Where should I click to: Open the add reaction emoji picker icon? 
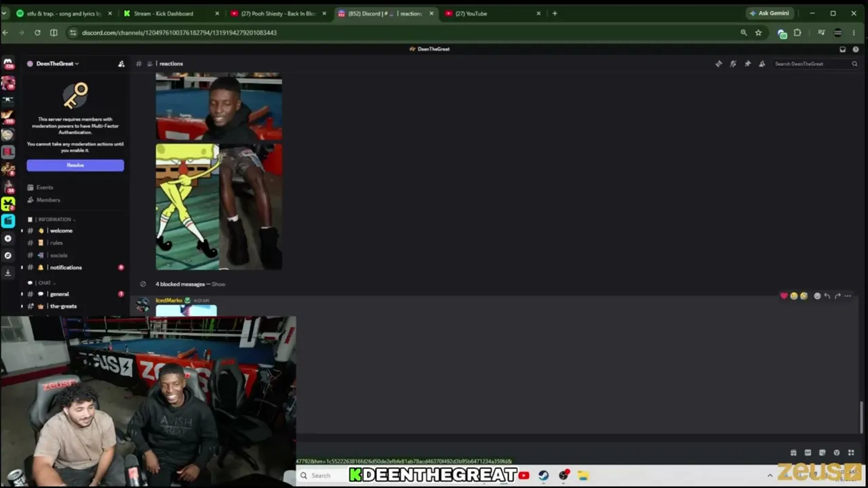click(817, 296)
